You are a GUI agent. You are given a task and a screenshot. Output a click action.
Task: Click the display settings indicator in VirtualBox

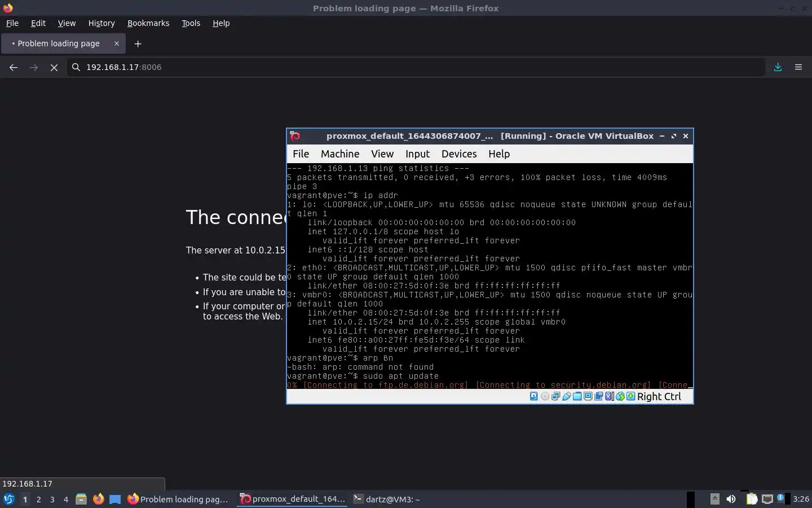[588, 396]
